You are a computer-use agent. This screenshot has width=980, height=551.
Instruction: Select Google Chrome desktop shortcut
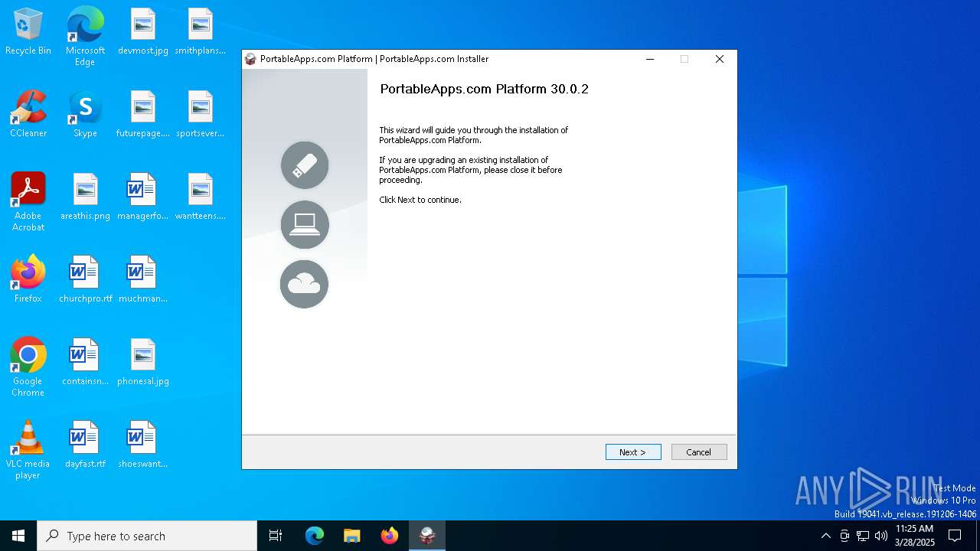tap(28, 367)
